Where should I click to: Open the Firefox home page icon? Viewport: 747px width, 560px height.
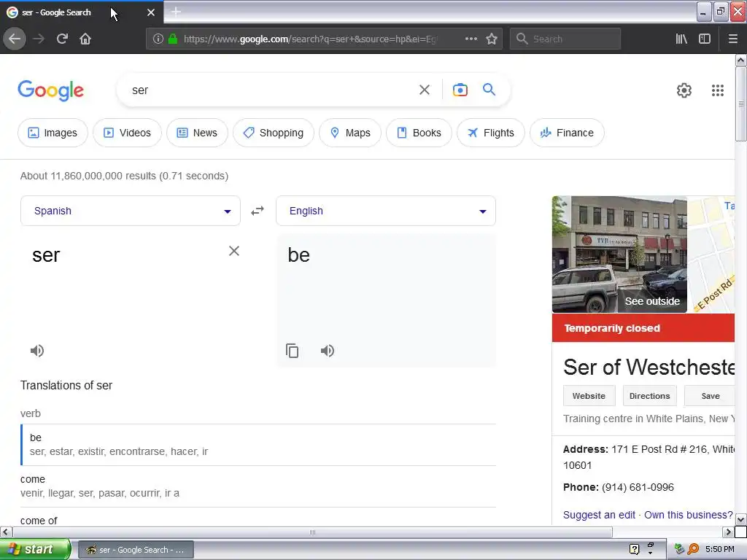tap(85, 39)
